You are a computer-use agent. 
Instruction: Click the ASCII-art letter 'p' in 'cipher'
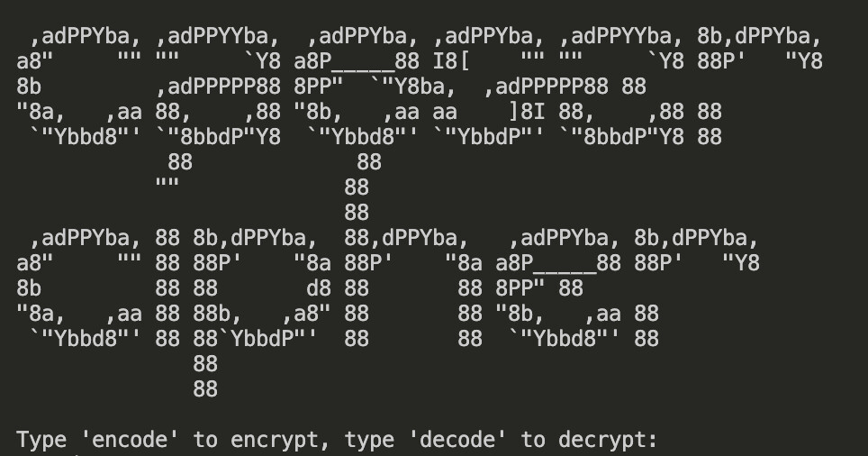(x=262, y=313)
